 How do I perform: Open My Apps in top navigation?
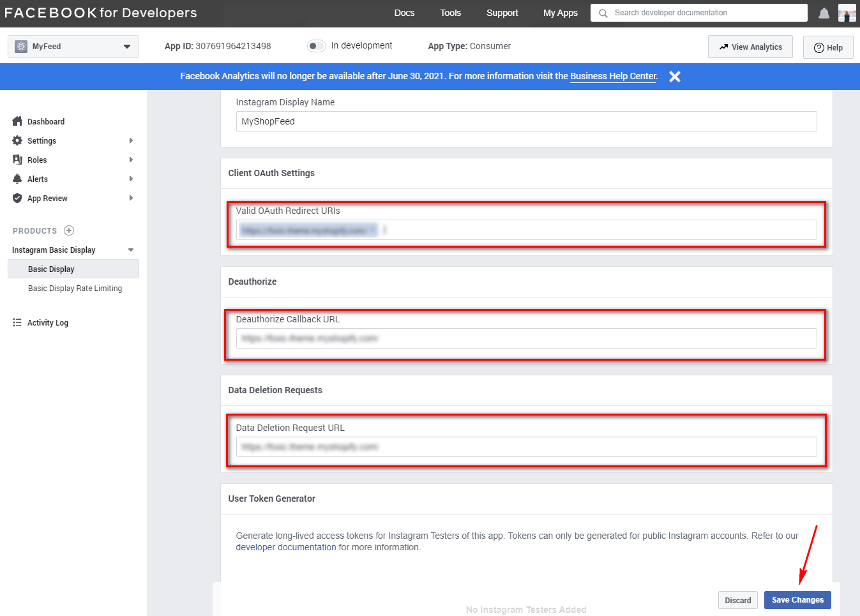tap(560, 13)
